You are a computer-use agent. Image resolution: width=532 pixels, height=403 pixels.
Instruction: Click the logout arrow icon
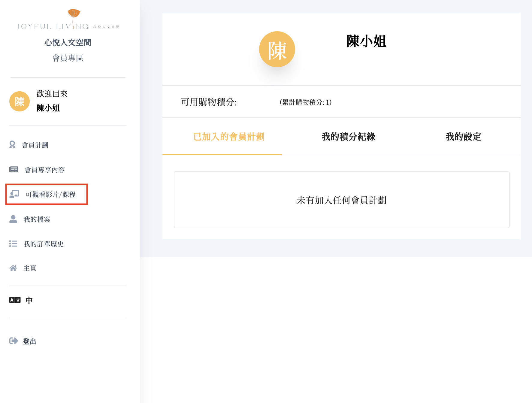[x=14, y=341]
